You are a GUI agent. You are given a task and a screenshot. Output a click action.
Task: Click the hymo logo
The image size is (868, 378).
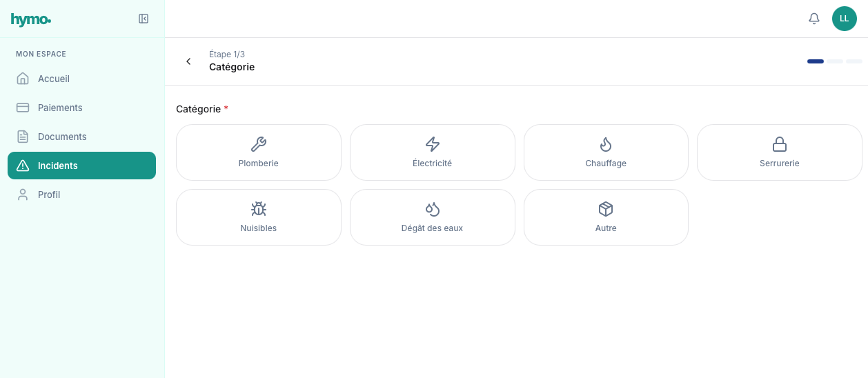31,19
